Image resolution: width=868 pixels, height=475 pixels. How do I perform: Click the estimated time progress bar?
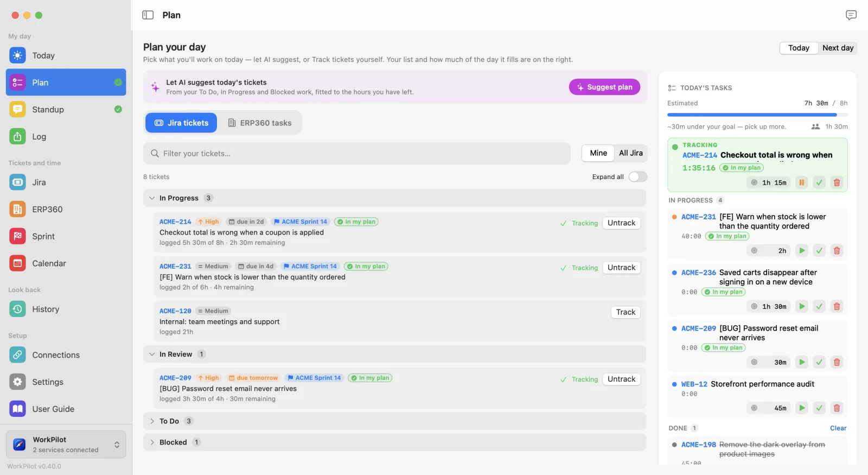click(757, 115)
